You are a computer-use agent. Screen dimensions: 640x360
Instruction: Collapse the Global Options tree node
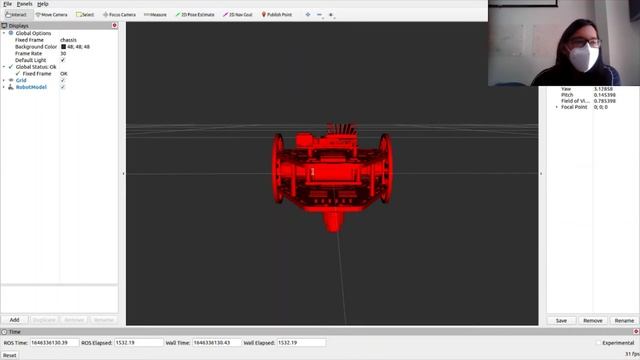(4, 33)
